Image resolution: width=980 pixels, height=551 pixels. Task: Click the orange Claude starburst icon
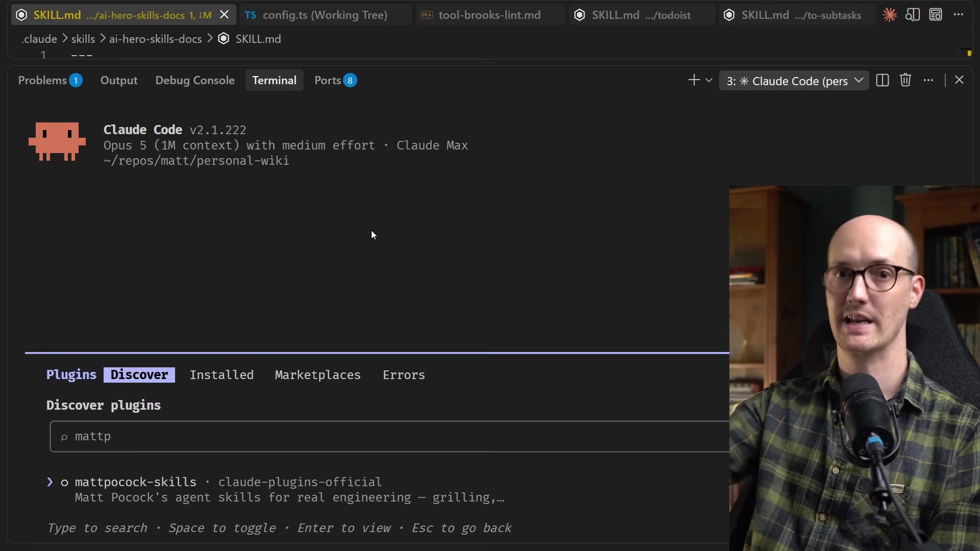[890, 15]
